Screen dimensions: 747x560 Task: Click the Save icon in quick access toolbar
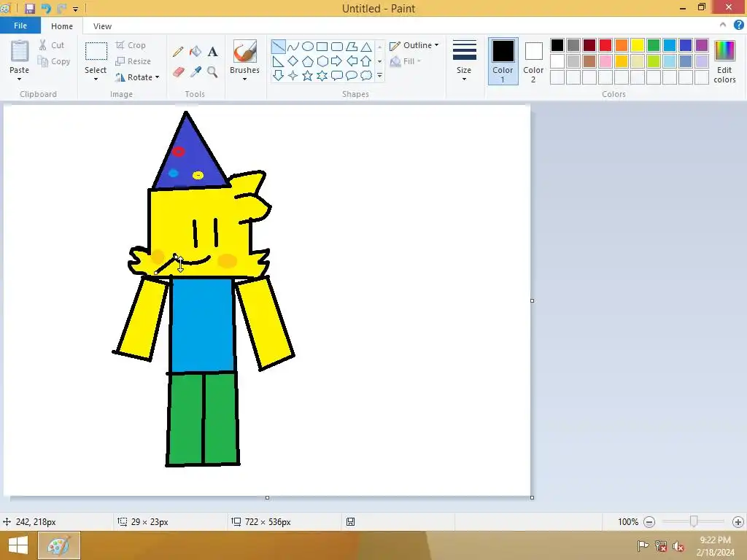[29, 9]
